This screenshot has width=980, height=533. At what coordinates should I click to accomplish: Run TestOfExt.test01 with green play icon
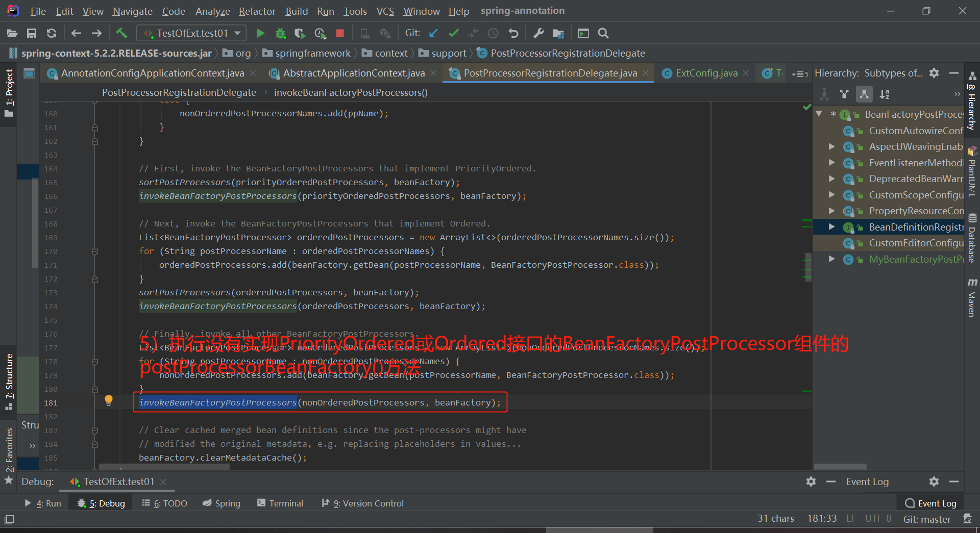(260, 33)
